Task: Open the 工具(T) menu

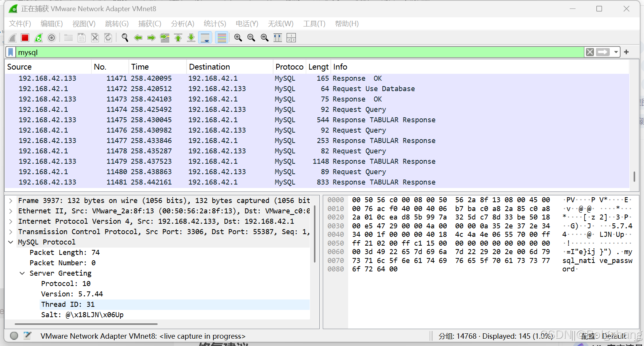Action: pos(314,24)
